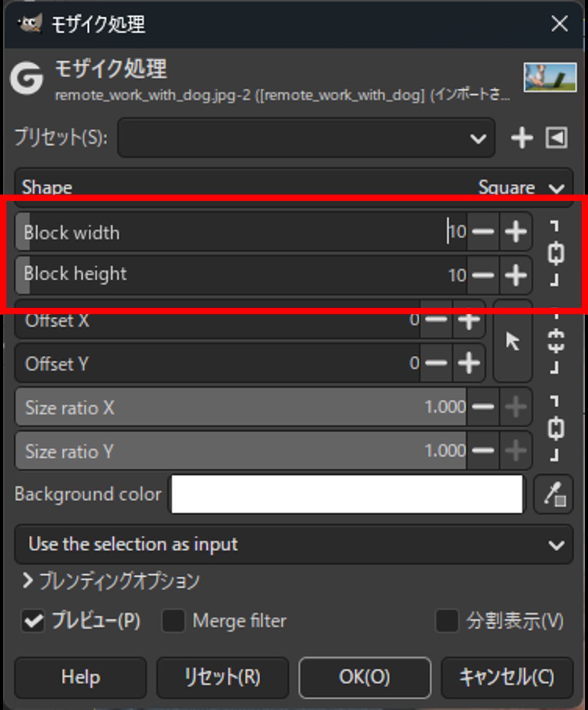
Task: Open the 'Use the selection as input' dropdown
Action: click(x=294, y=544)
